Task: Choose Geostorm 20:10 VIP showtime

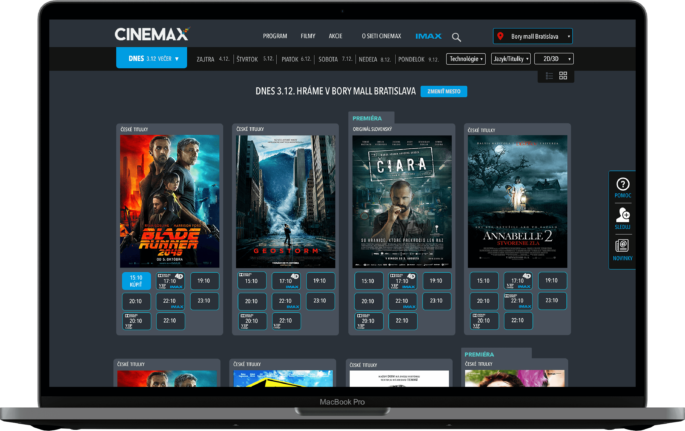Action: (252, 321)
